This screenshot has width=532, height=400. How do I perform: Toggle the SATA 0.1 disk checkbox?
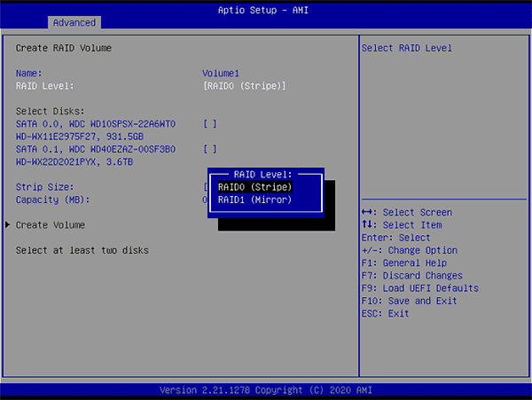pos(209,149)
